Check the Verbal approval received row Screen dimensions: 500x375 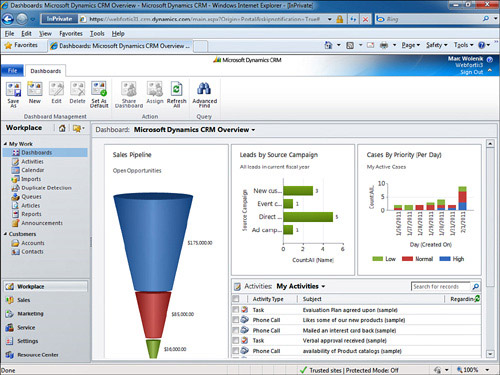tap(236, 340)
